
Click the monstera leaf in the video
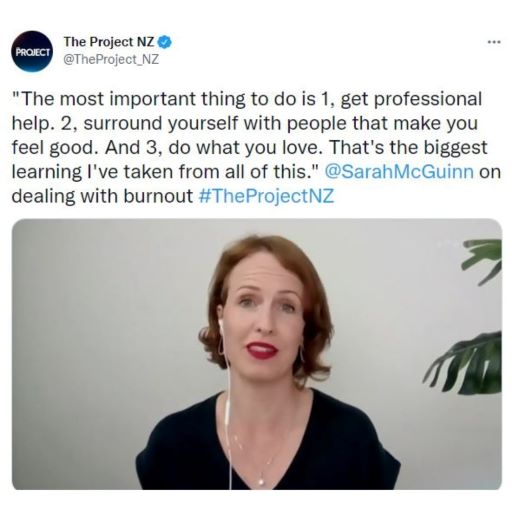pos(467,363)
